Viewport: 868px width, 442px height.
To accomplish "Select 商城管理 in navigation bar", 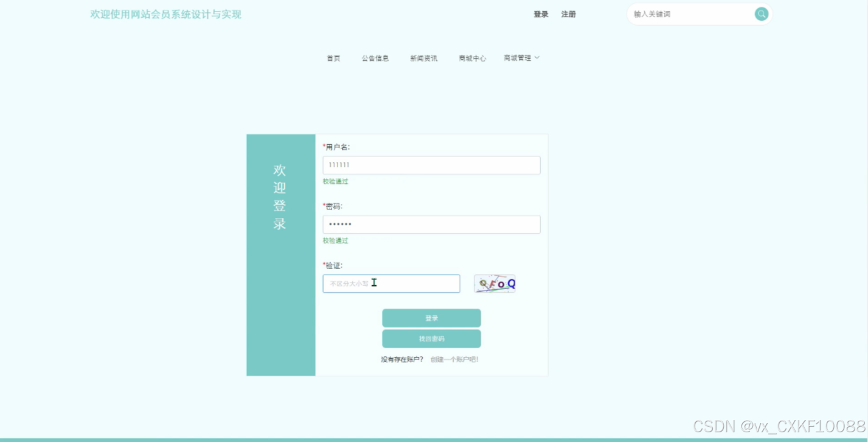I will pos(518,58).
